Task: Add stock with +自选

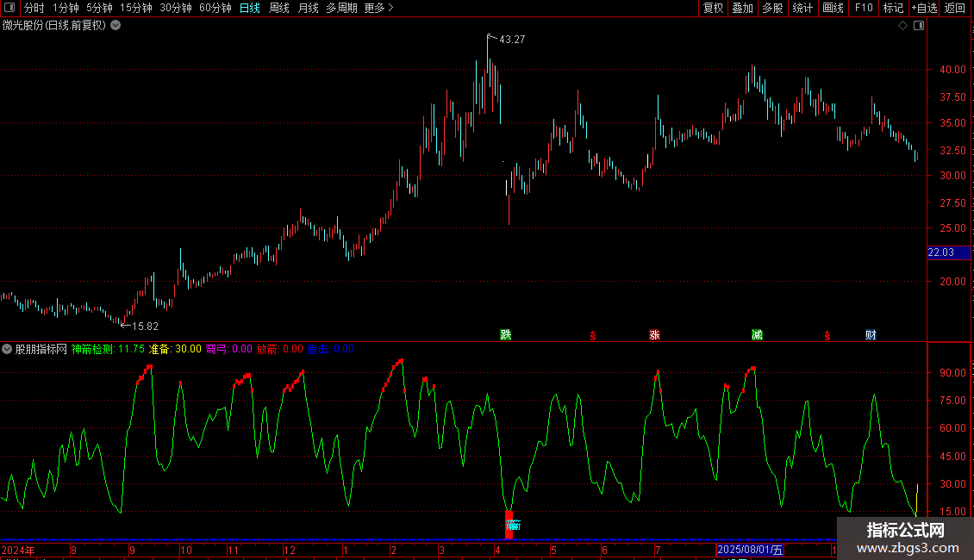Action: tap(924, 8)
